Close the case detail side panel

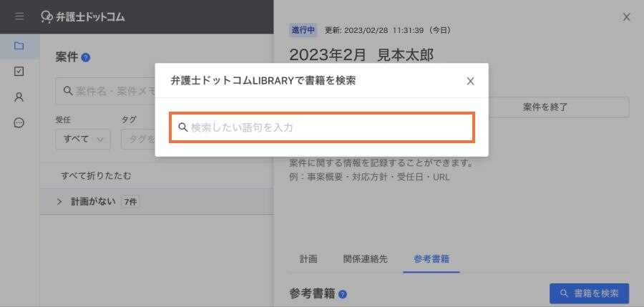[x=626, y=17]
